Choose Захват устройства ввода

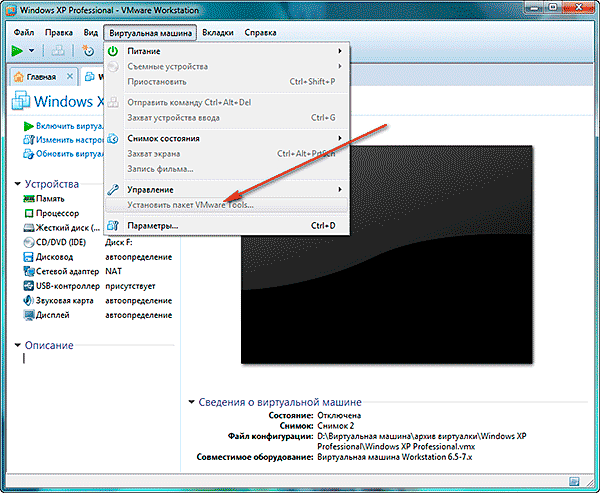227,118
